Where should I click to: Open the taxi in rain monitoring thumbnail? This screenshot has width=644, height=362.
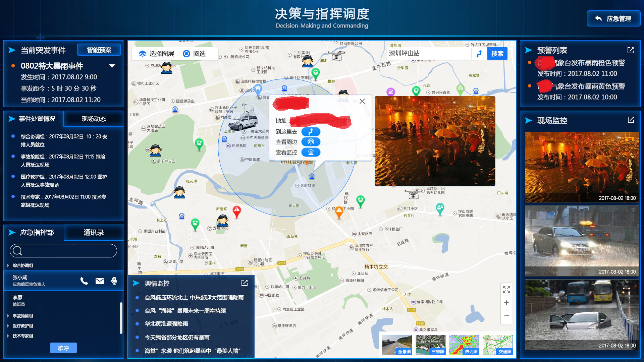pos(582,241)
